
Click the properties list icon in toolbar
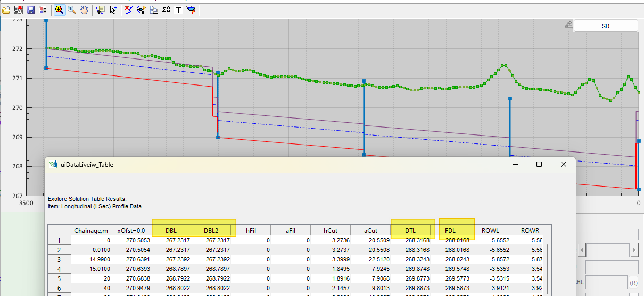43,10
